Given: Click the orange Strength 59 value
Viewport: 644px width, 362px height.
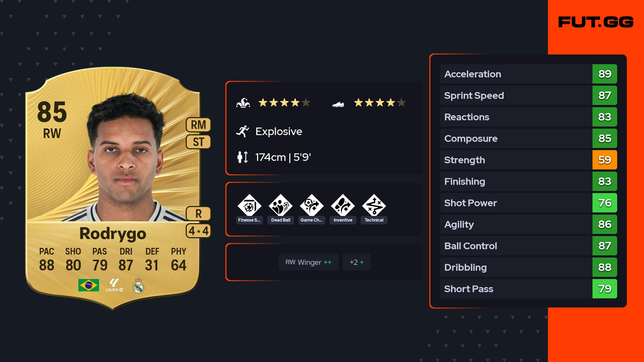Looking at the screenshot, I should 605,160.
